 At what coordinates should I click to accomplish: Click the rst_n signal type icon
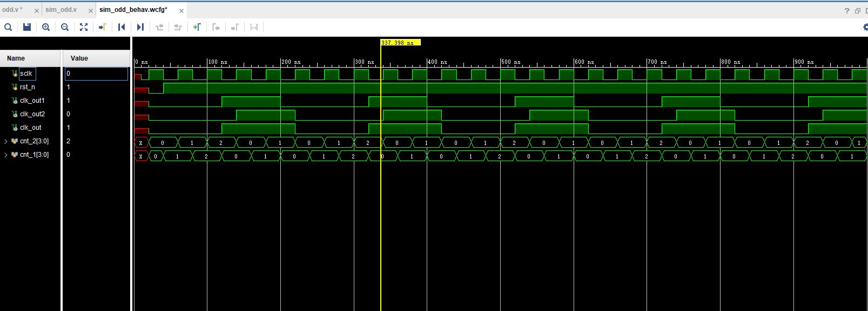[x=15, y=87]
